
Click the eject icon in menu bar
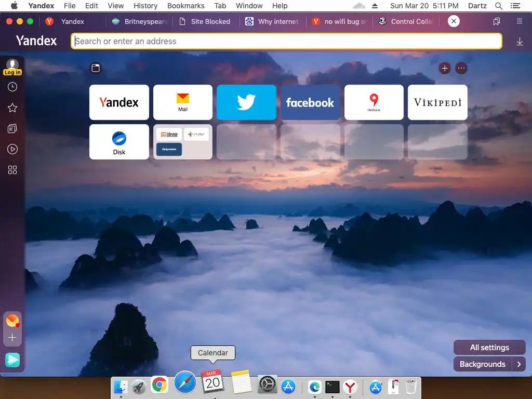(x=375, y=6)
